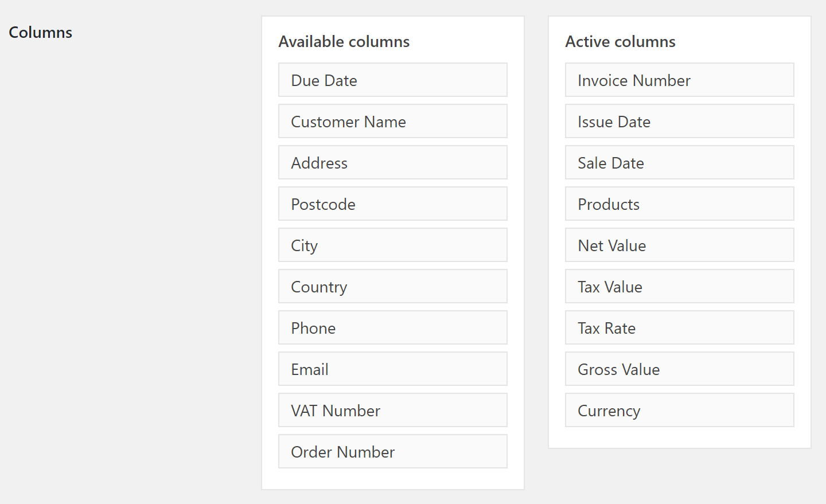This screenshot has width=826, height=504.
Task: Click the Currency active column
Action: tap(679, 411)
